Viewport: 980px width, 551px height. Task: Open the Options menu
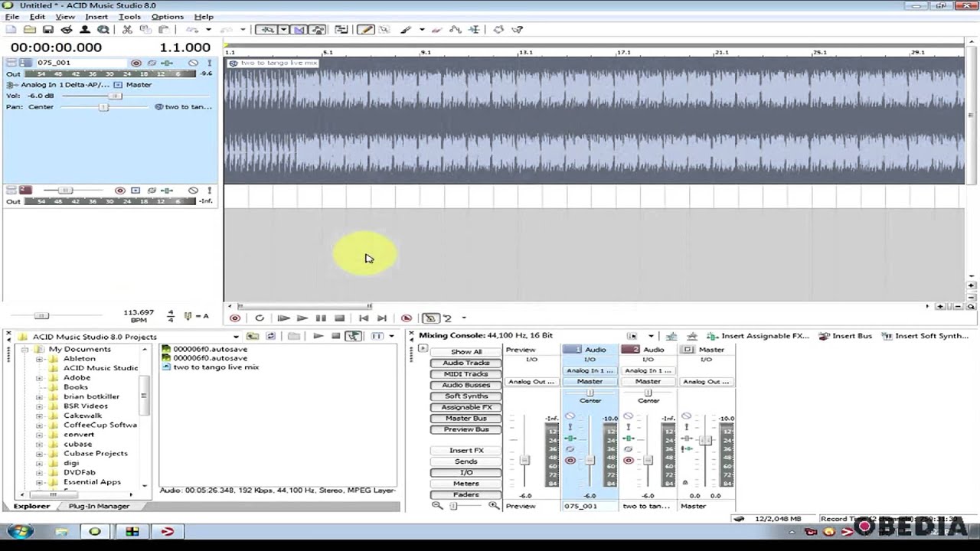coord(167,17)
